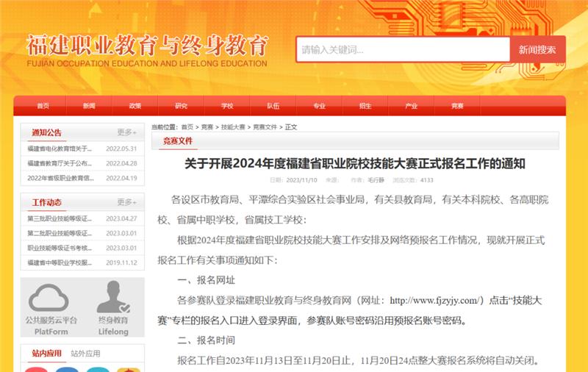Image resolution: width=588 pixels, height=372 pixels.
Task: Switch to the 站内应用 tab
Action: (x=46, y=353)
